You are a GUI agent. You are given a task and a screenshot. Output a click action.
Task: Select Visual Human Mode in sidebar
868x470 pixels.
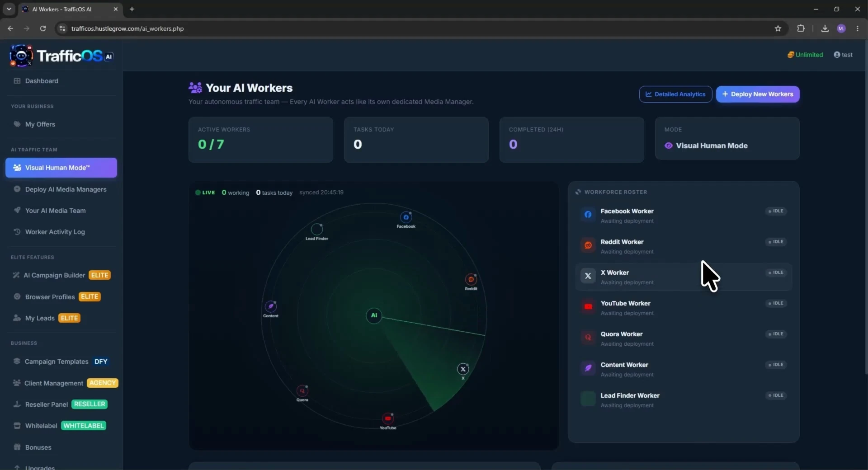[x=61, y=168]
